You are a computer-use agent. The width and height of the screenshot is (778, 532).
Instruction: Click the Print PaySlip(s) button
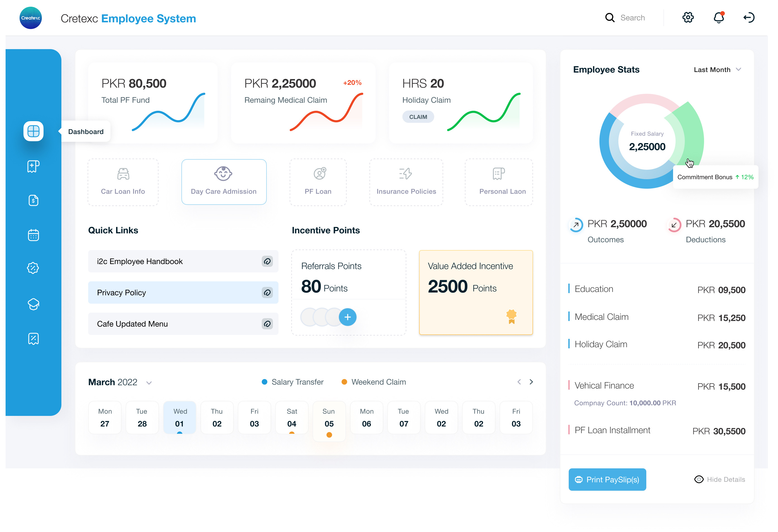(x=607, y=479)
